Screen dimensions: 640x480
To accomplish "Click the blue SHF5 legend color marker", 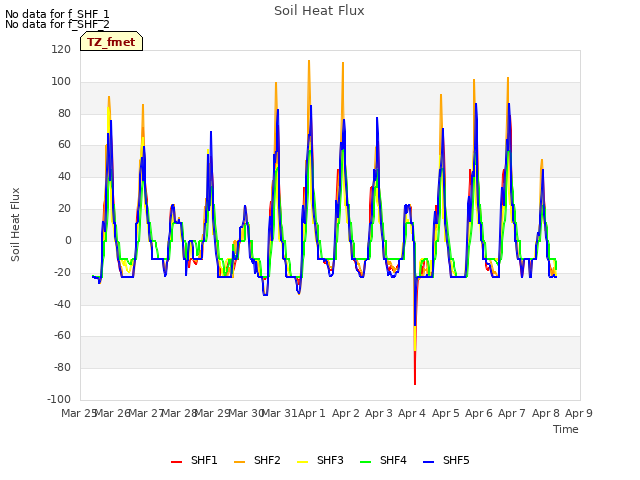I will (x=429, y=462).
